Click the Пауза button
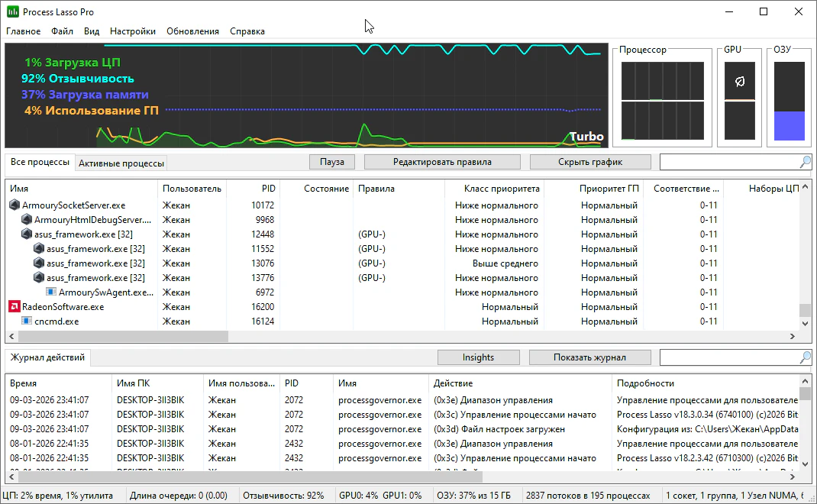This screenshot has width=817, height=504. [332, 162]
